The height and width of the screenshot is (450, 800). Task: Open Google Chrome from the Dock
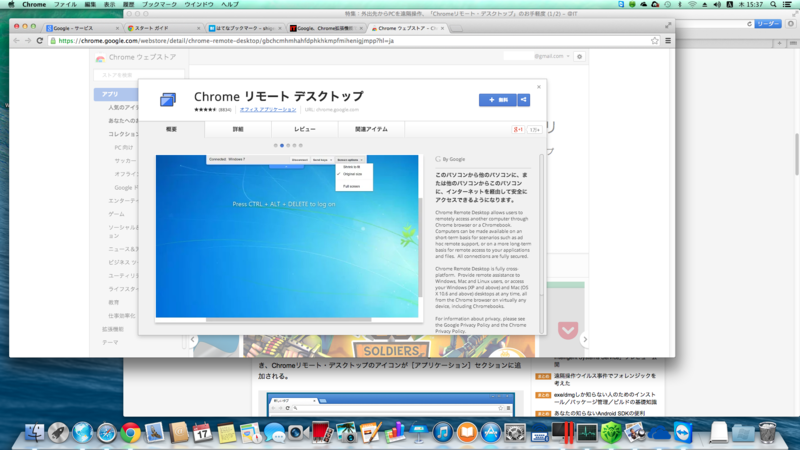[131, 433]
